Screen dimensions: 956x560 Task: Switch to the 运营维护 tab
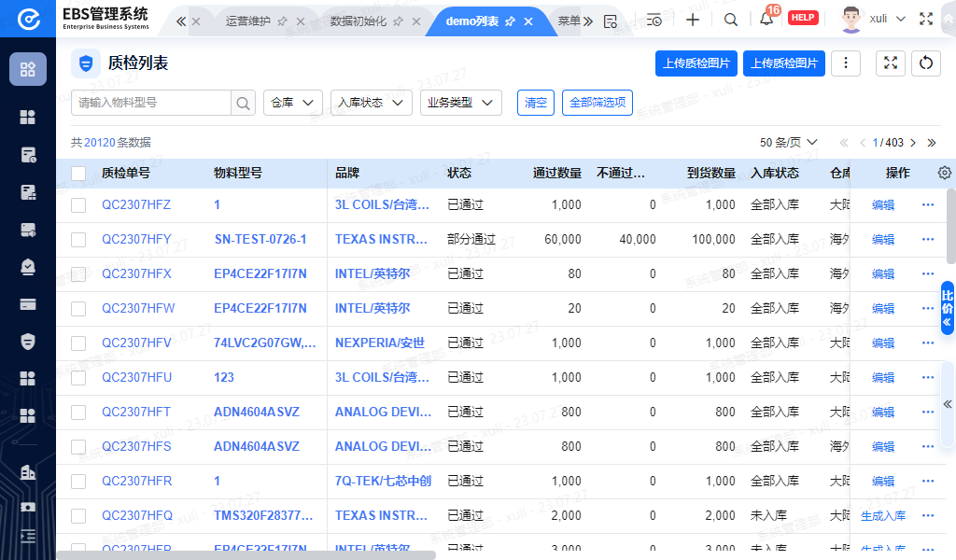pyautogui.click(x=247, y=21)
